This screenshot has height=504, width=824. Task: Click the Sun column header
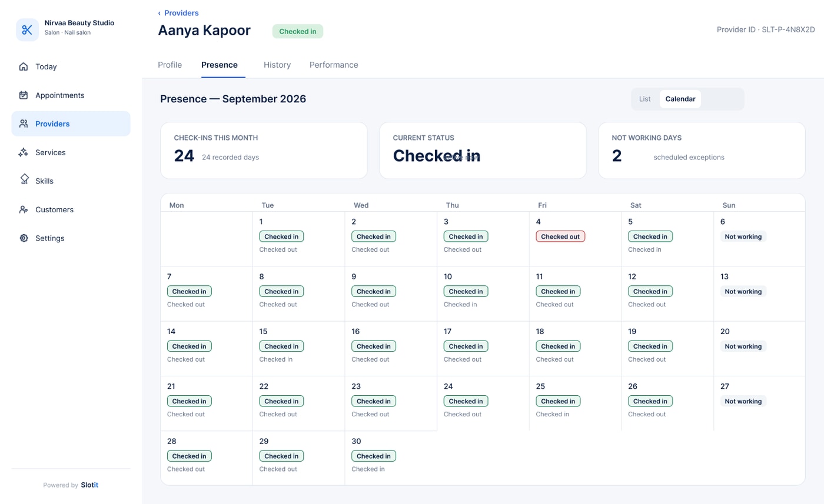[729, 205]
